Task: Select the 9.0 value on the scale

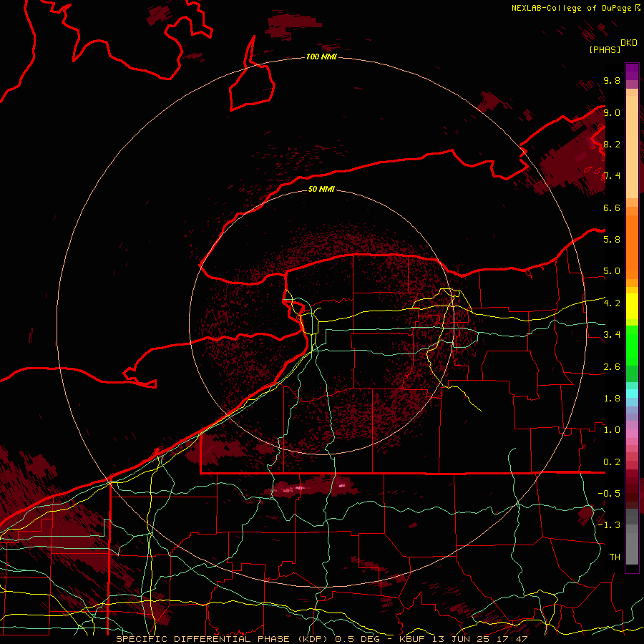Action: (612, 112)
